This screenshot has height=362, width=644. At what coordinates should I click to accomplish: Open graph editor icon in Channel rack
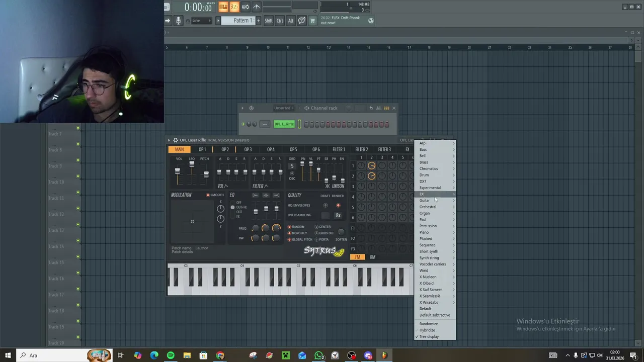379,108
